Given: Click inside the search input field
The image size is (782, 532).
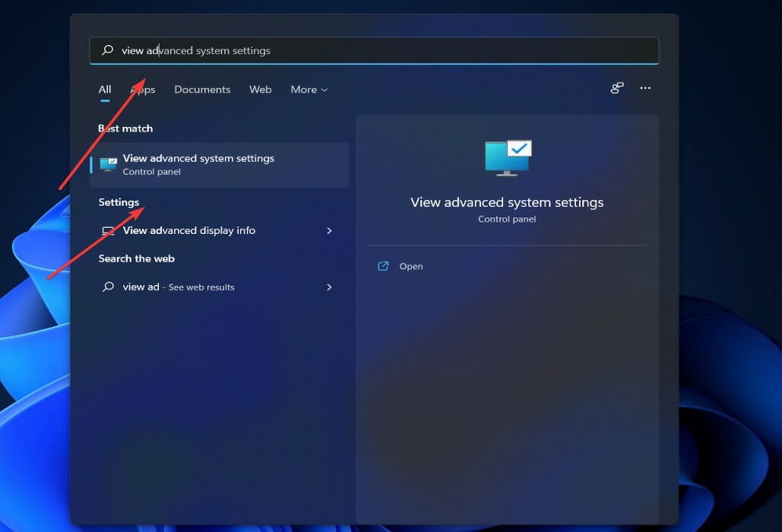Looking at the screenshot, I should (372, 50).
